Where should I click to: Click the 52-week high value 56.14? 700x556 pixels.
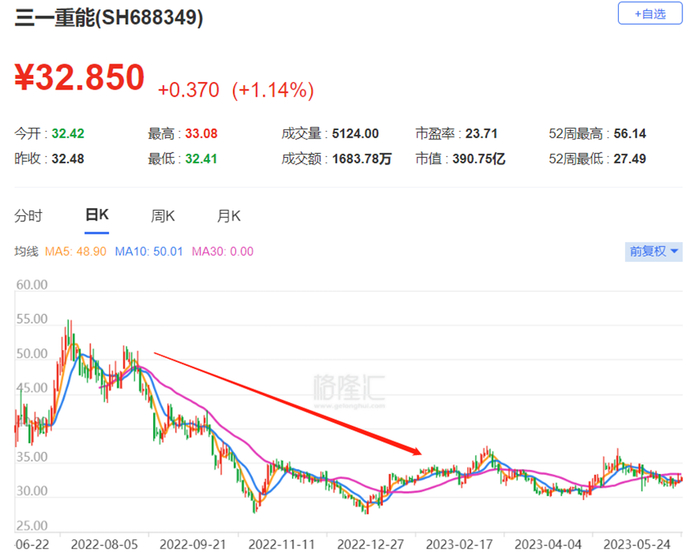click(x=630, y=134)
